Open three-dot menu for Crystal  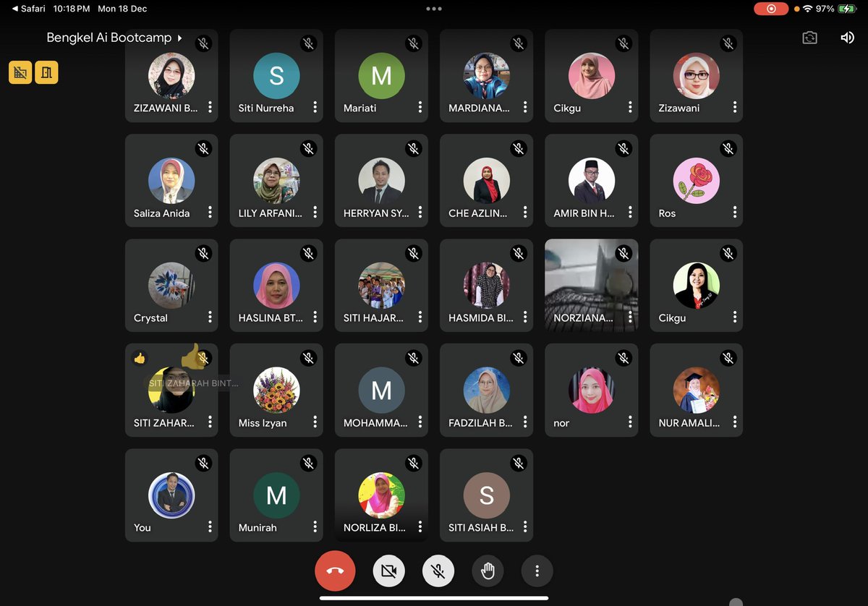point(210,317)
